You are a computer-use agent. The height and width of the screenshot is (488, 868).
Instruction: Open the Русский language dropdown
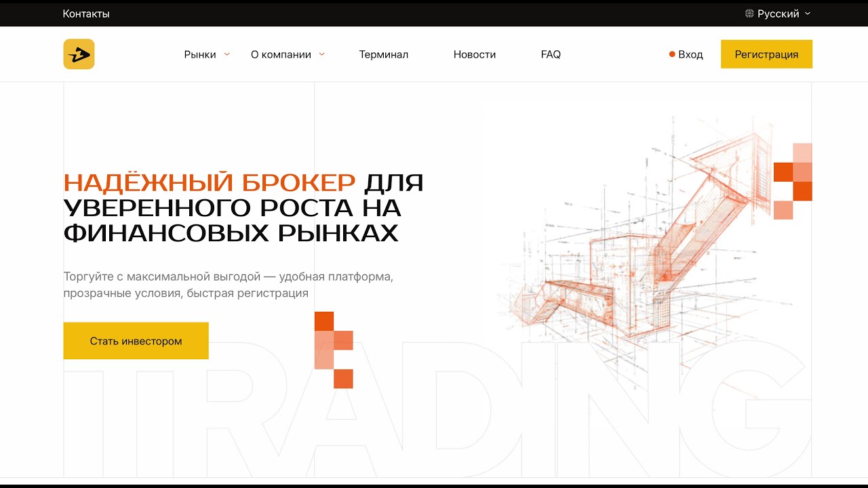[778, 14]
